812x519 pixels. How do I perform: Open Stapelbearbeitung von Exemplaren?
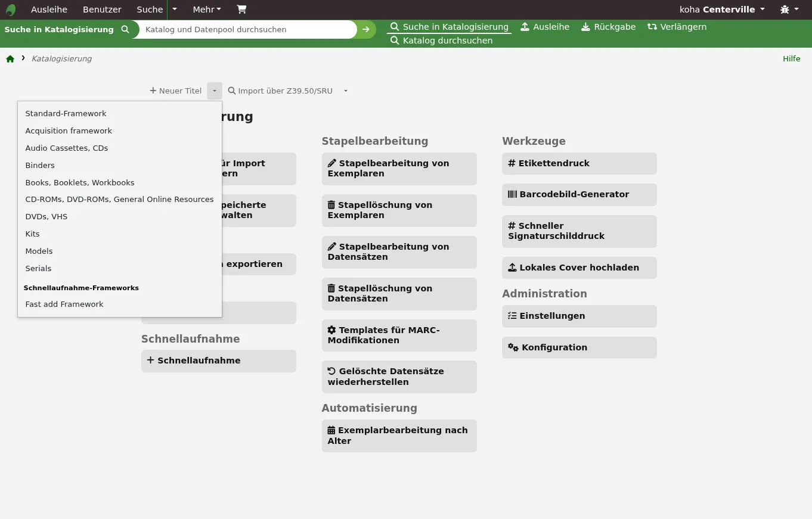[399, 169]
